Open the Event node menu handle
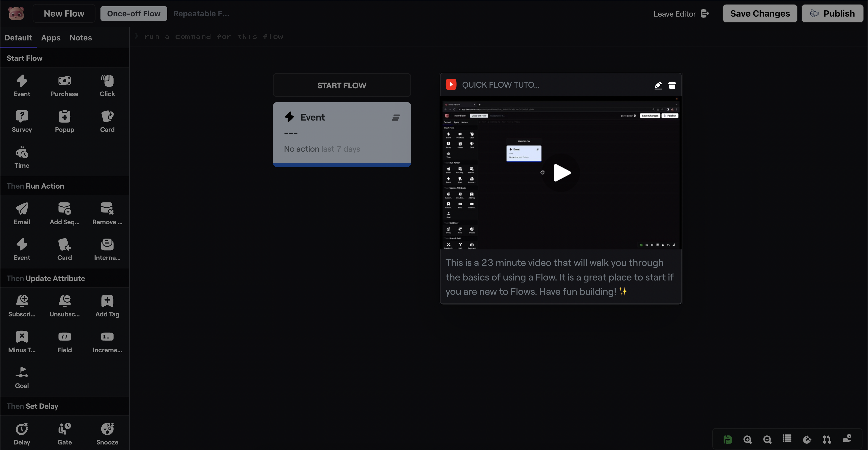Image resolution: width=868 pixels, height=450 pixels. click(396, 118)
